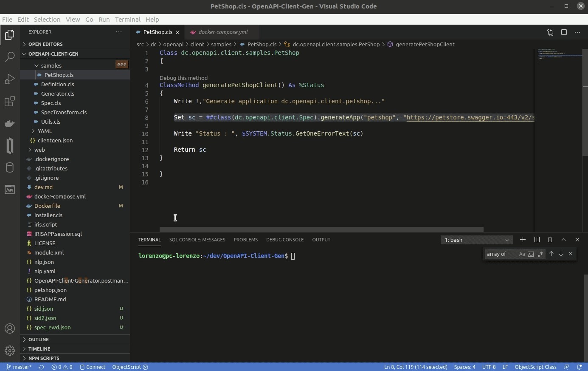
Task: Open the Docker view in activity bar
Action: click(x=10, y=124)
